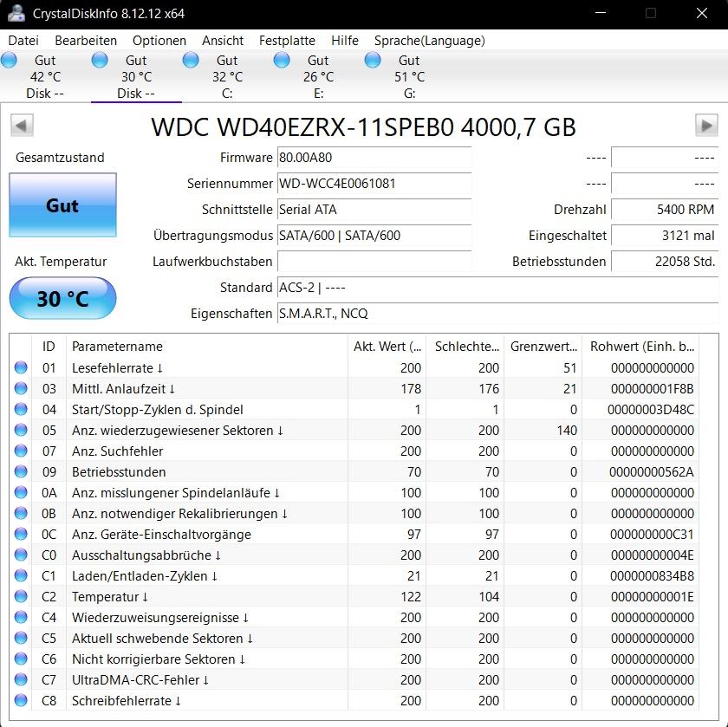
Task: Go to next disk with right arrow
Action: click(x=706, y=126)
